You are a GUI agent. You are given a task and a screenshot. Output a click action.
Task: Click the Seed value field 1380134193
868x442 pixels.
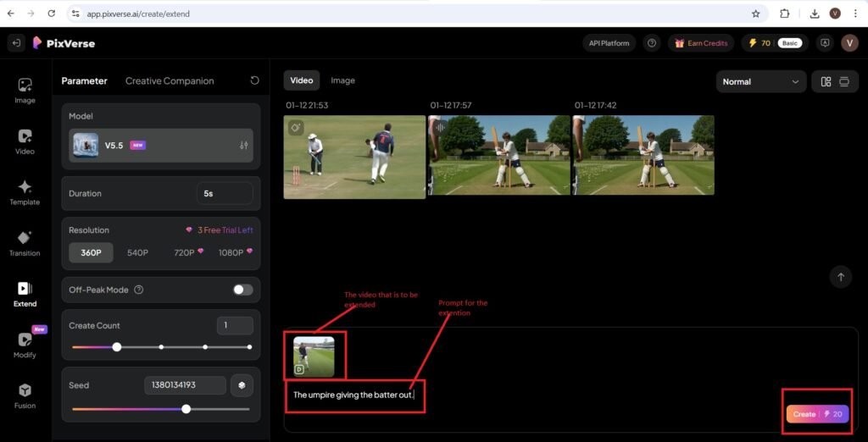pyautogui.click(x=185, y=385)
